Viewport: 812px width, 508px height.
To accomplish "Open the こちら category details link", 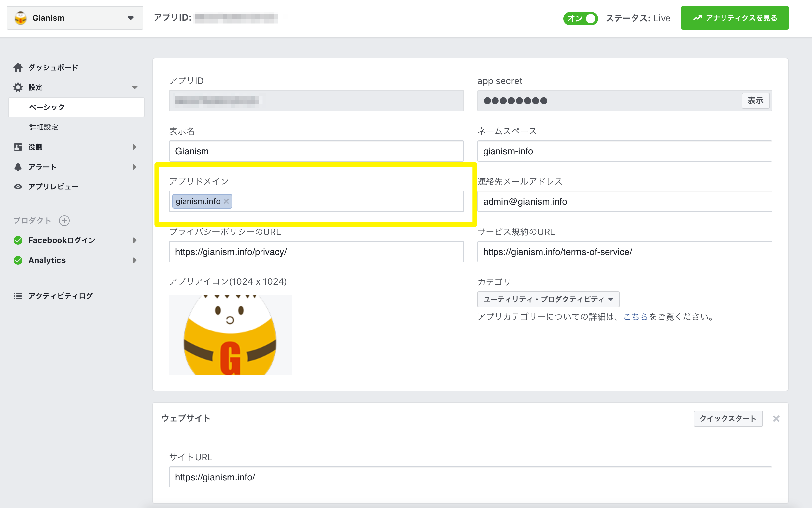I will (x=635, y=317).
